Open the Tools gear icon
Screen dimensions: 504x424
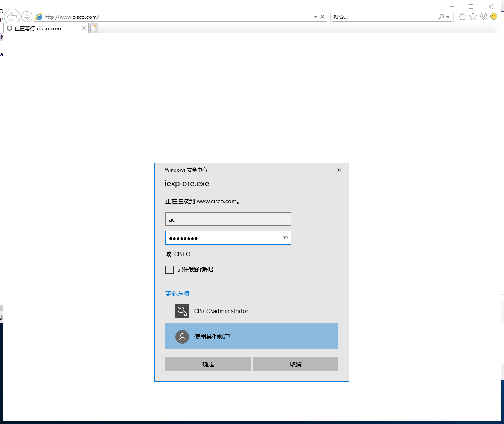tap(484, 16)
